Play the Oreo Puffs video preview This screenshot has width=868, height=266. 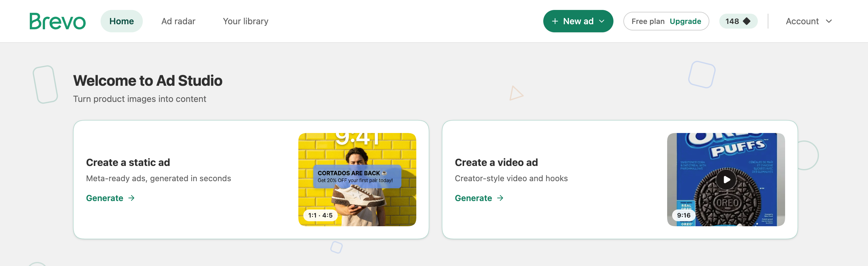tap(726, 179)
